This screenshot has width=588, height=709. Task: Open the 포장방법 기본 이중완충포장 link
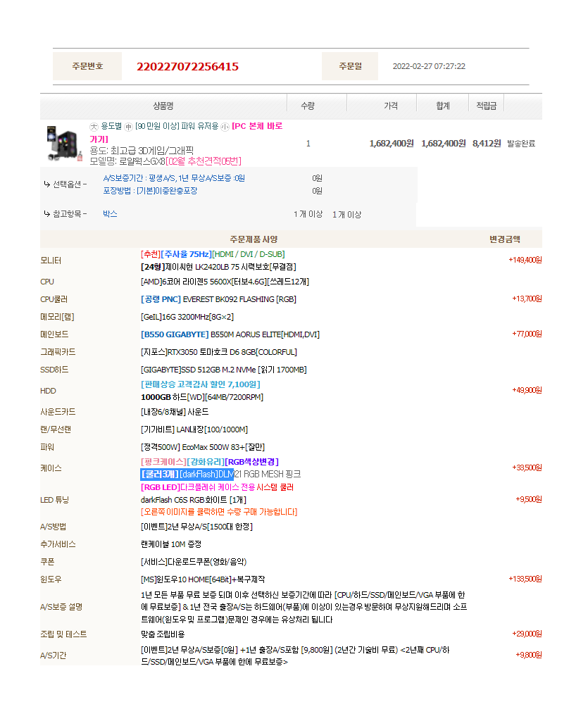pyautogui.click(x=150, y=191)
